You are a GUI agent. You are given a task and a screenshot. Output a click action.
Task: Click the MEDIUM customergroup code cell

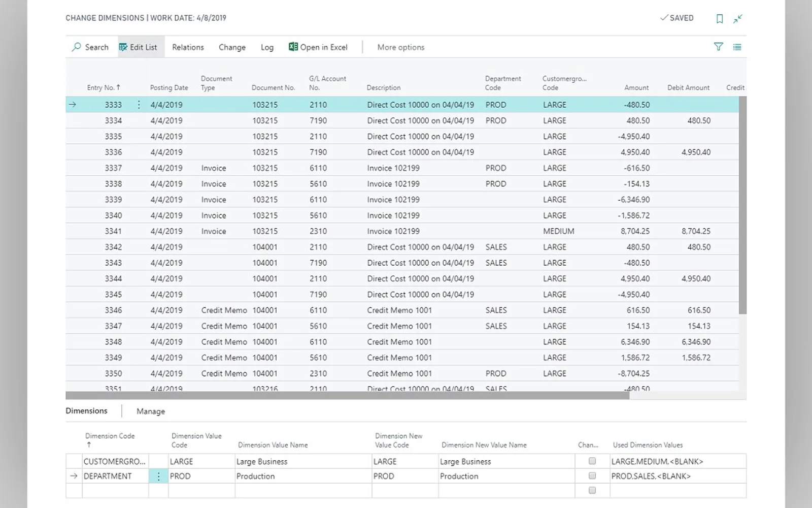(559, 231)
